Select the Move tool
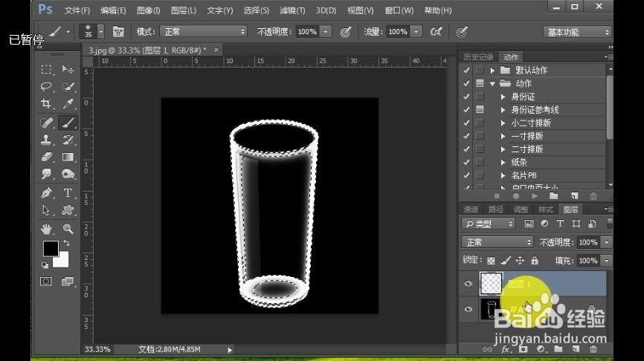Image resolution: width=644 pixels, height=361 pixels. pos(68,69)
